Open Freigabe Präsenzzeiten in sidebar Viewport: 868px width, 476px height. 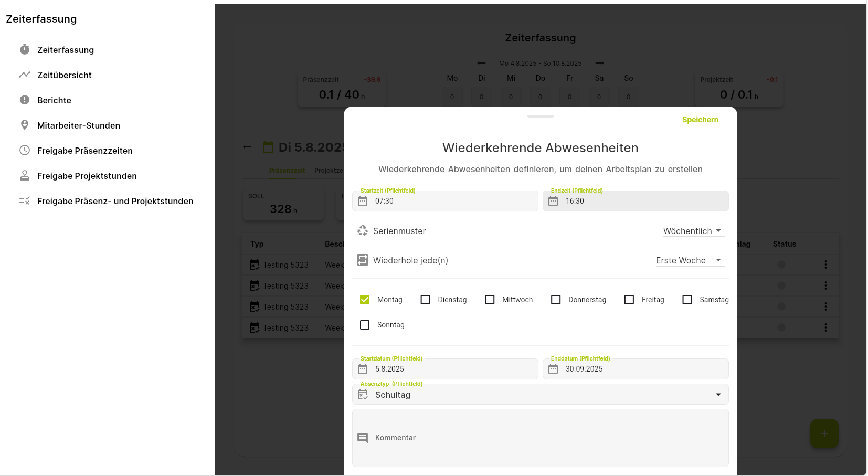(85, 151)
